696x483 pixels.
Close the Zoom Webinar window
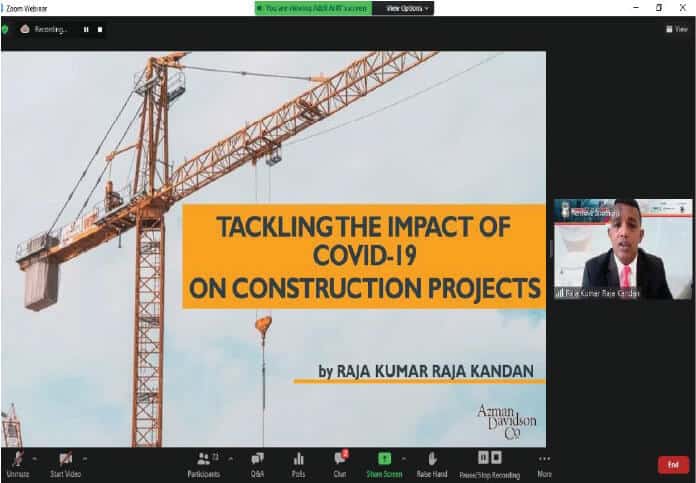[x=682, y=8]
